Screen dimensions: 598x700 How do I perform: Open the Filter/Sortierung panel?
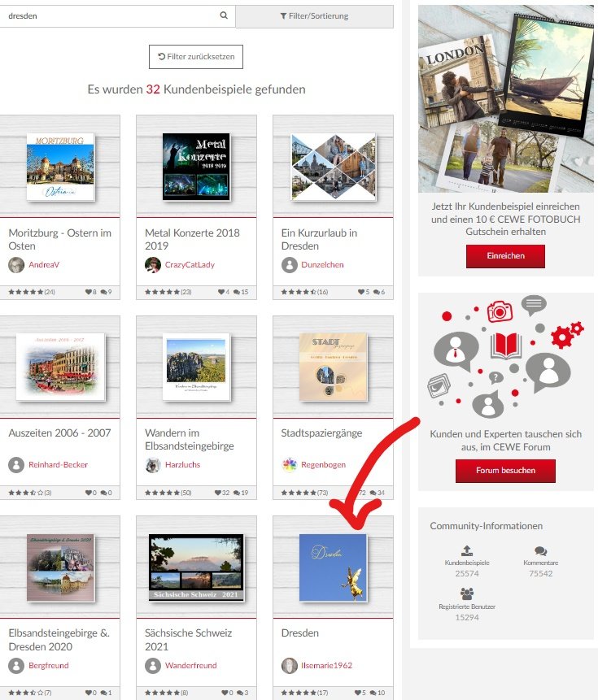pos(314,16)
